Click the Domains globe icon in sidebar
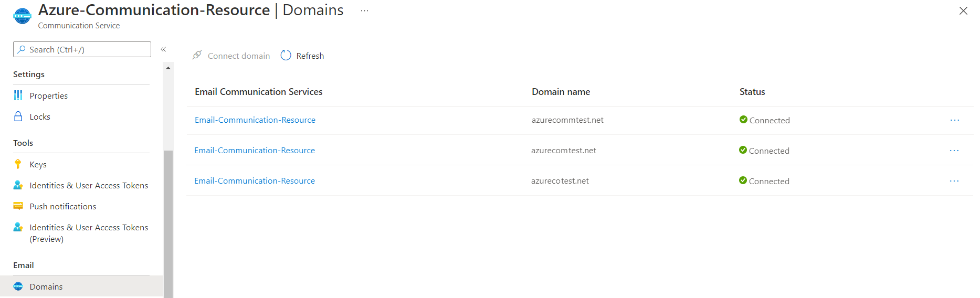 tap(18, 286)
